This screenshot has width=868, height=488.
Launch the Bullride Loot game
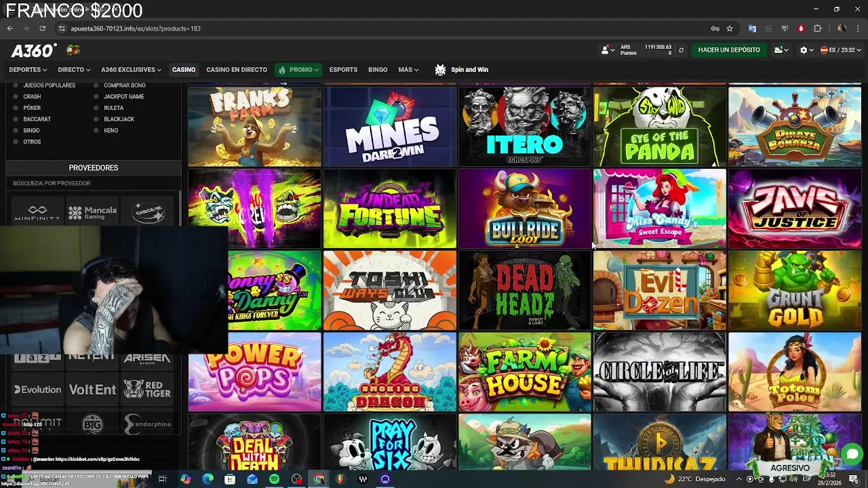click(525, 209)
